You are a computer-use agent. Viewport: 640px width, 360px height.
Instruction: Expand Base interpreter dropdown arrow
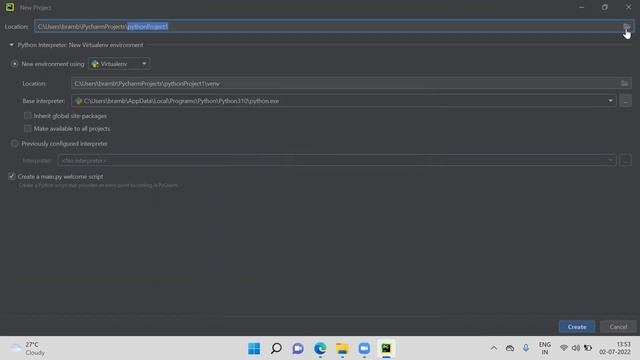pyautogui.click(x=610, y=101)
